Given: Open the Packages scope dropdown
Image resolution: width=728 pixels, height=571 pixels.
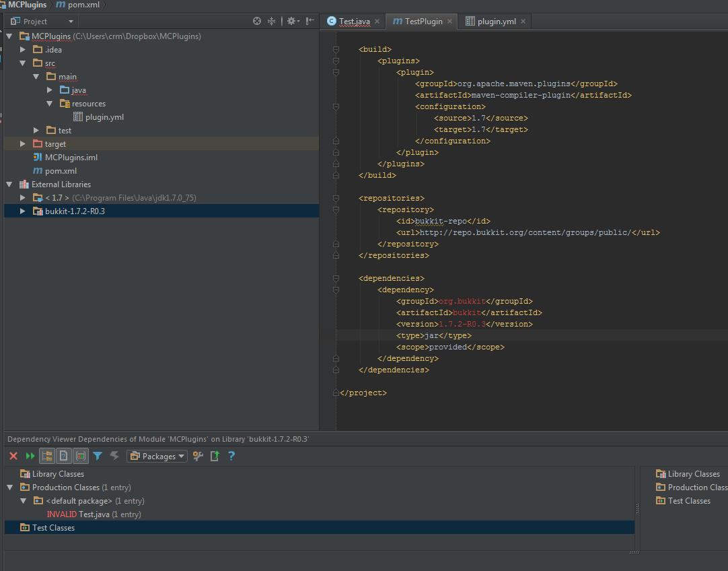Looking at the screenshot, I should 157,456.
